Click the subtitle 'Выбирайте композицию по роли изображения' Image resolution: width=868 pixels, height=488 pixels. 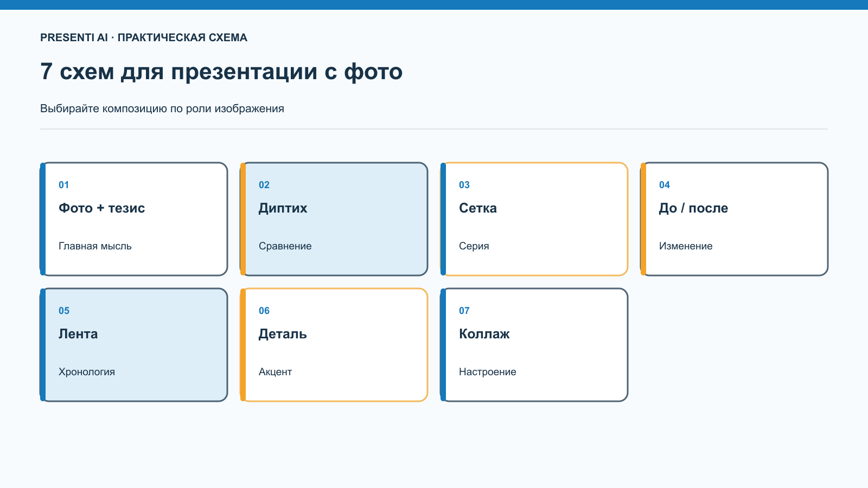162,108
